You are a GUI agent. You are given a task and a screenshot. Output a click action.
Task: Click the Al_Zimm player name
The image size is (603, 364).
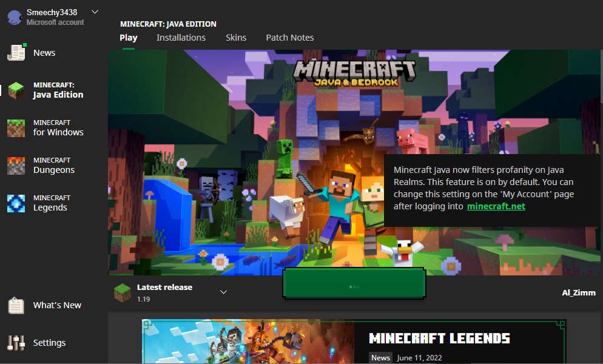(x=578, y=293)
